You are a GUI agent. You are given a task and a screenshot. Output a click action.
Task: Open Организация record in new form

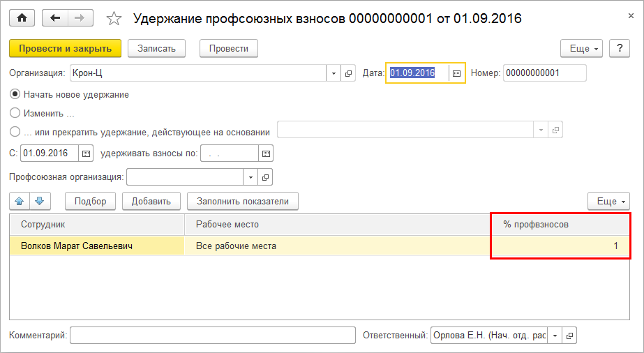click(348, 73)
